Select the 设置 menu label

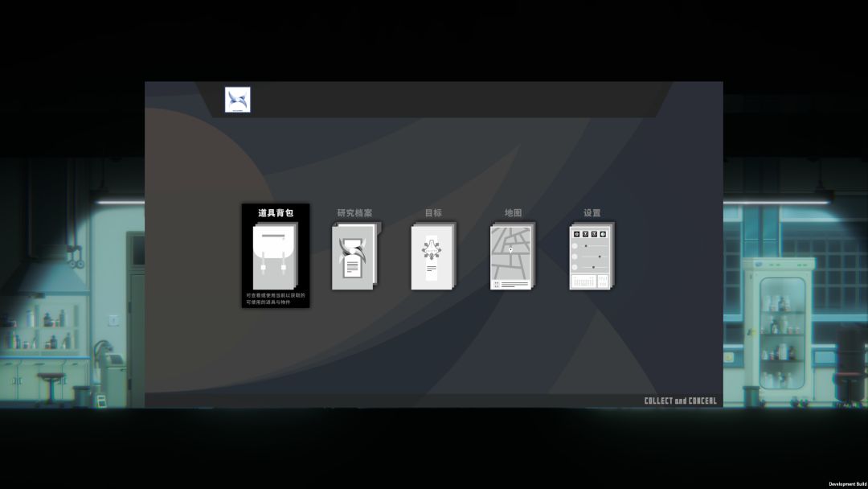click(592, 213)
